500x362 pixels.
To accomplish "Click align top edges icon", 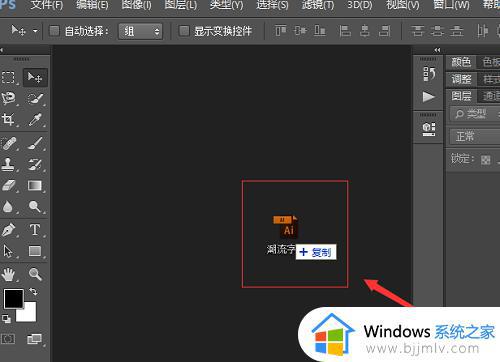I will [x=281, y=31].
